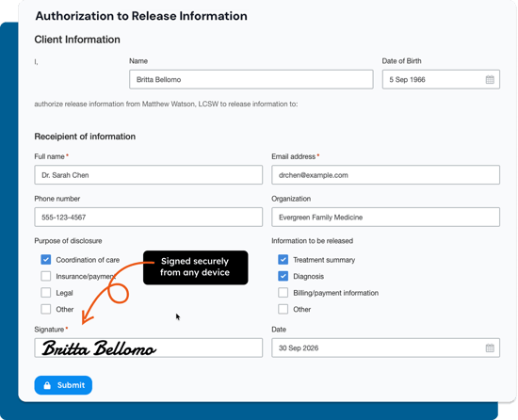Open the Date of Birth calendar icon
The height and width of the screenshot is (420, 518).
pos(490,80)
